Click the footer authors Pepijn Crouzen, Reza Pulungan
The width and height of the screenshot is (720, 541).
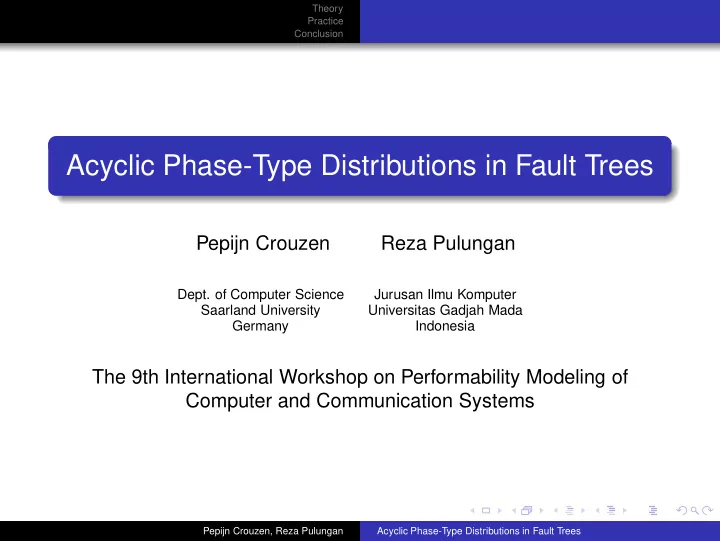coord(273,531)
